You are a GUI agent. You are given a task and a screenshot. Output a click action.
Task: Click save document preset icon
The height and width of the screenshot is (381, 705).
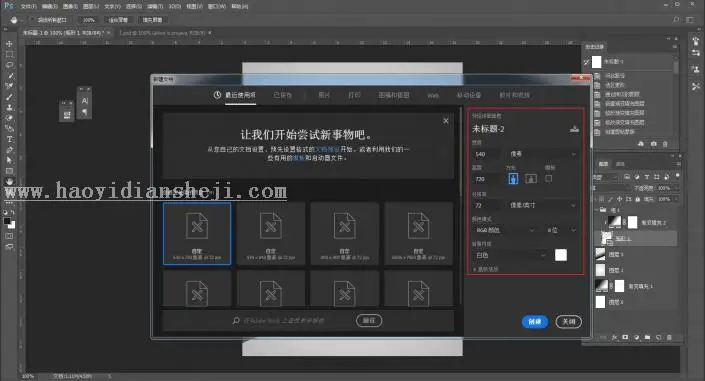(574, 129)
